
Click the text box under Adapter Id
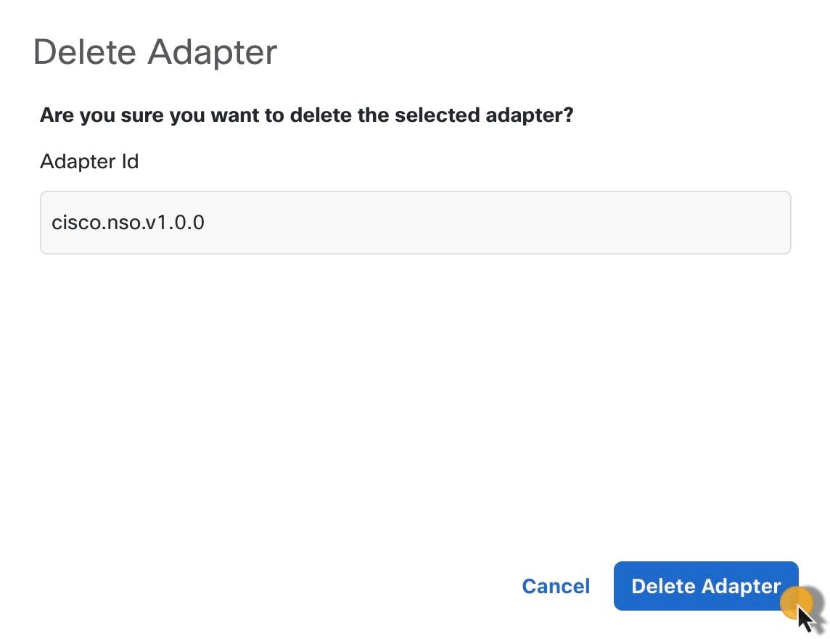pyautogui.click(x=415, y=223)
